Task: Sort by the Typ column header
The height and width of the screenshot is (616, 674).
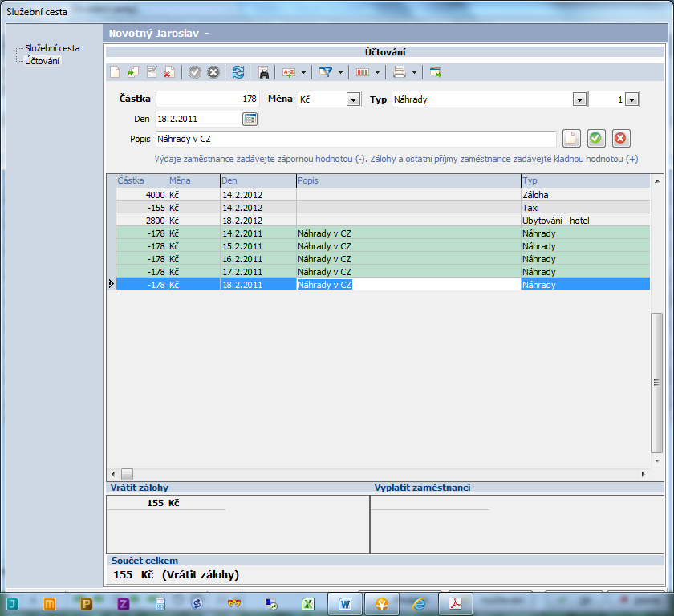Action: (586, 180)
